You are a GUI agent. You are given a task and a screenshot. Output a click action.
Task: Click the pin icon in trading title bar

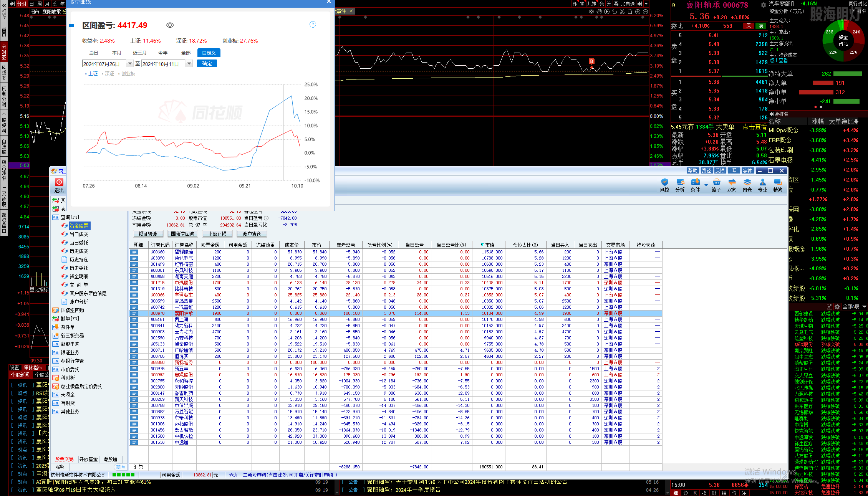[x=734, y=170]
